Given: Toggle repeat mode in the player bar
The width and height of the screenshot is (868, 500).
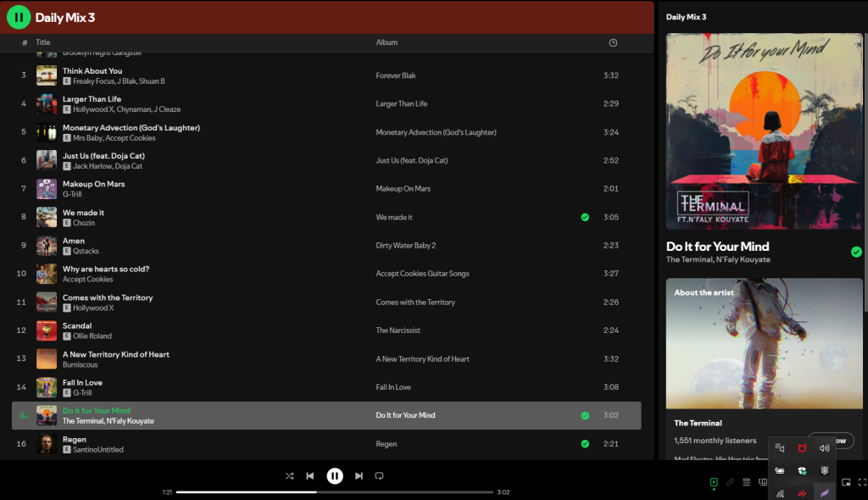Looking at the screenshot, I should [x=379, y=475].
